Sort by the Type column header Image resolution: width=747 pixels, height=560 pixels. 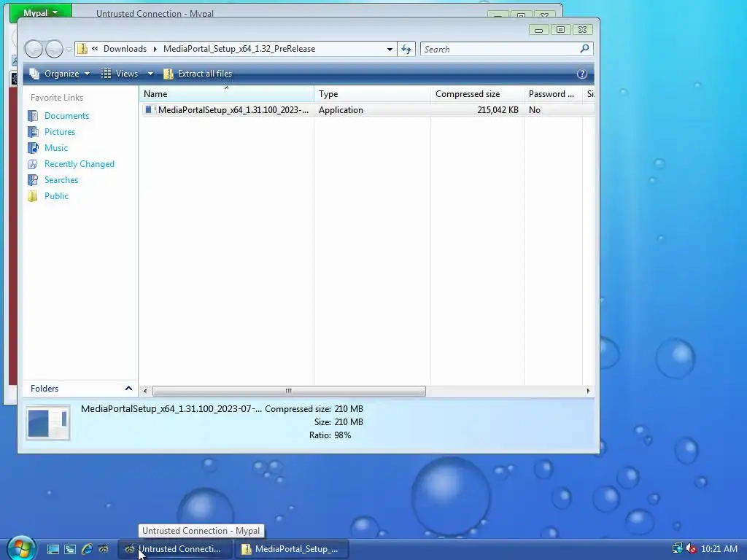click(372, 94)
